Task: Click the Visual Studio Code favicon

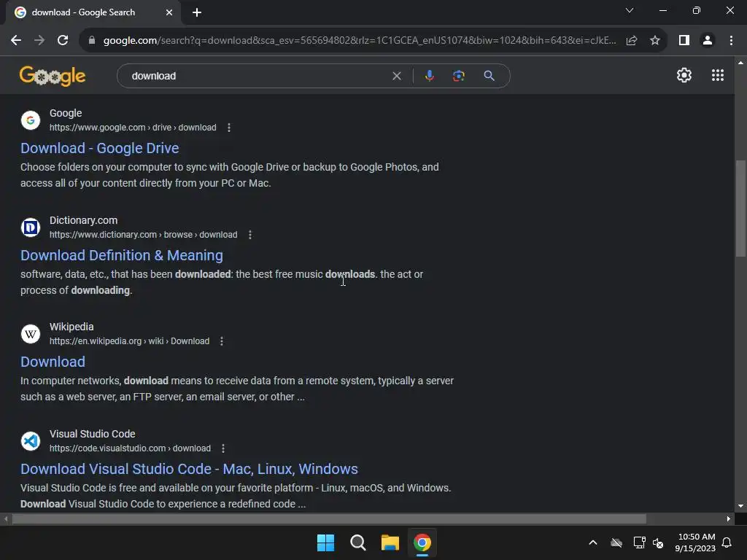Action: [31, 441]
